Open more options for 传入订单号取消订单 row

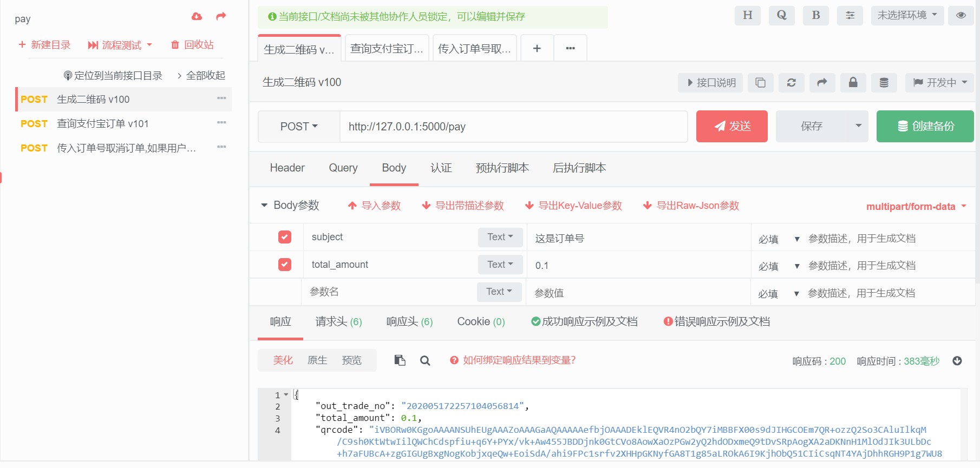[x=221, y=147]
